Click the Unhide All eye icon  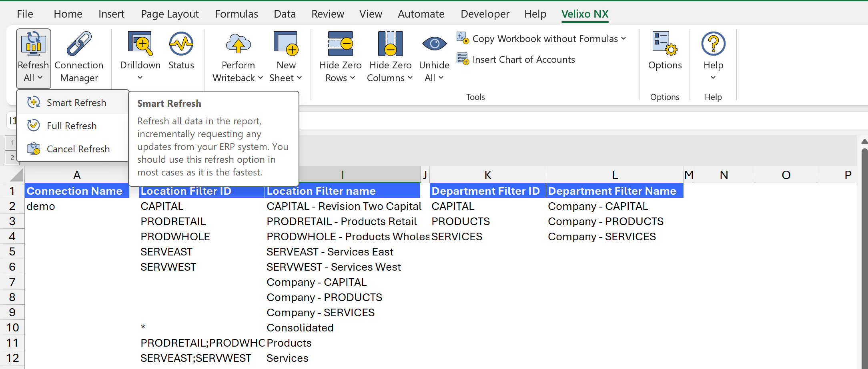coord(434,44)
